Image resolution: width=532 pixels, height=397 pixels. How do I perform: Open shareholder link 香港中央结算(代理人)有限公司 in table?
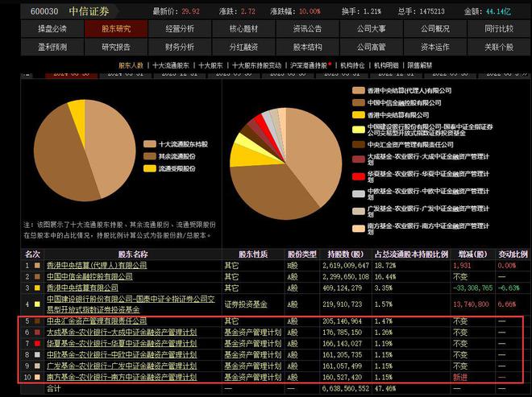97,265
